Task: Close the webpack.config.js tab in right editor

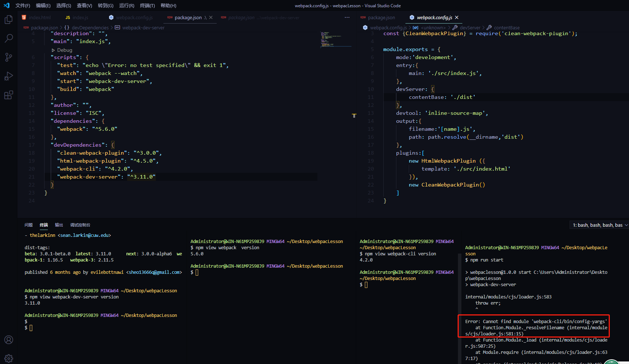Action: (x=457, y=17)
